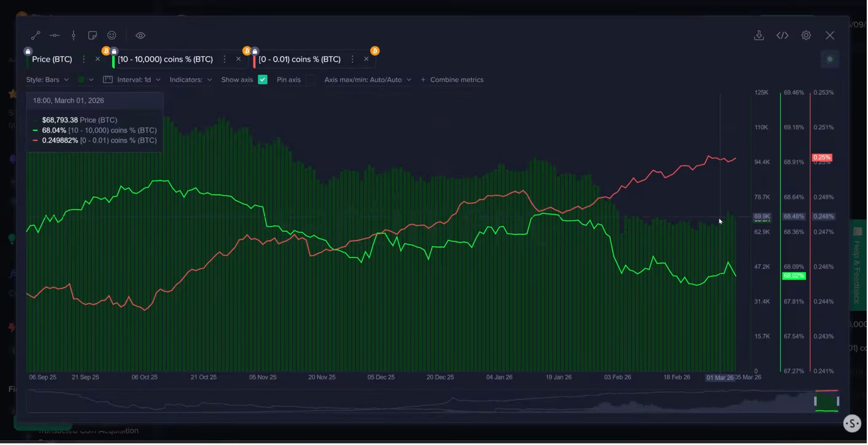This screenshot has width=868, height=445.
Task: Remove the [10 - 10,000) coins % metric
Action: click(238, 59)
